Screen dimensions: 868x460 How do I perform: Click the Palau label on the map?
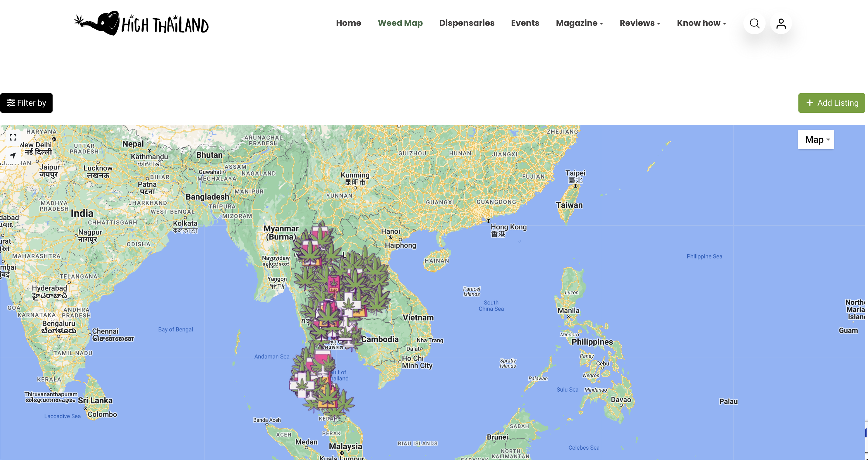pos(728,401)
